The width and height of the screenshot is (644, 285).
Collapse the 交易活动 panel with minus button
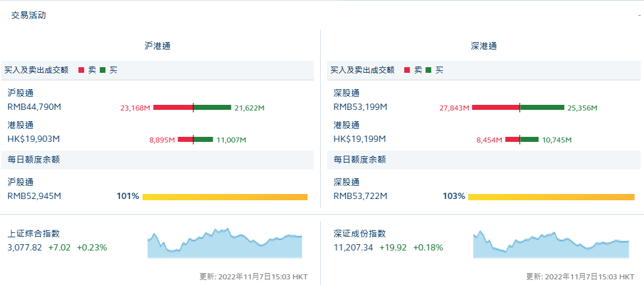[638, 15]
